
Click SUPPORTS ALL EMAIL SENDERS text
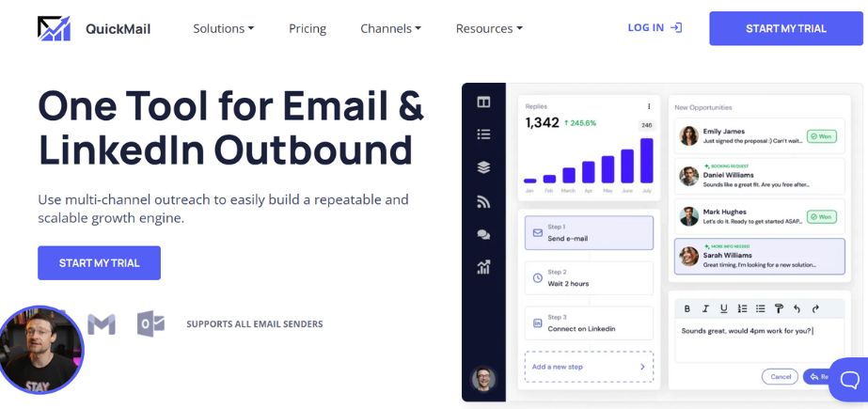pyautogui.click(x=255, y=324)
